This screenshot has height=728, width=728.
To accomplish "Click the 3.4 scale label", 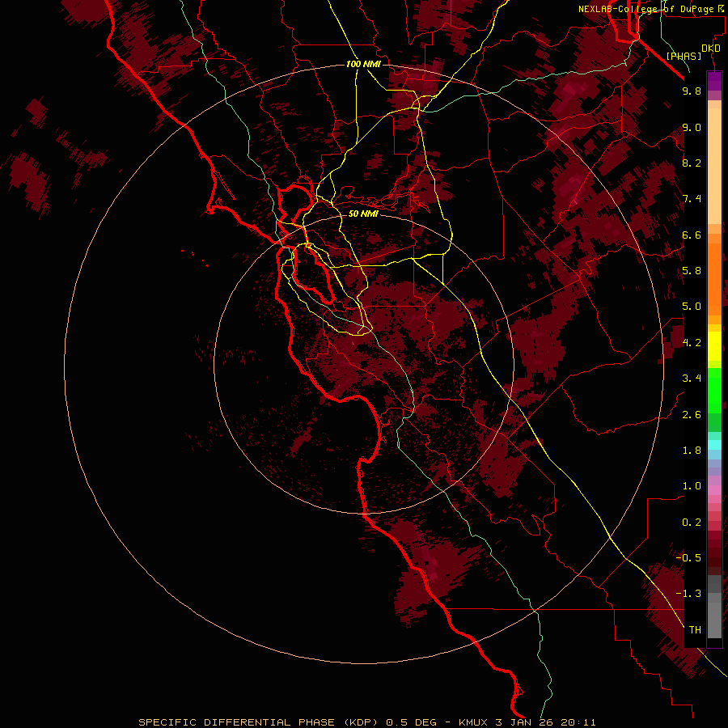I will pos(692,379).
